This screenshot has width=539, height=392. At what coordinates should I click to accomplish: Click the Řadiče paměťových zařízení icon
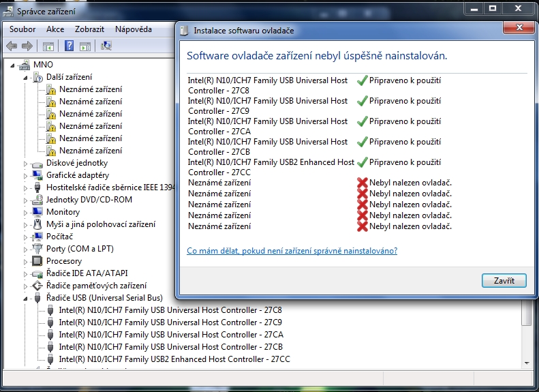pyautogui.click(x=37, y=286)
